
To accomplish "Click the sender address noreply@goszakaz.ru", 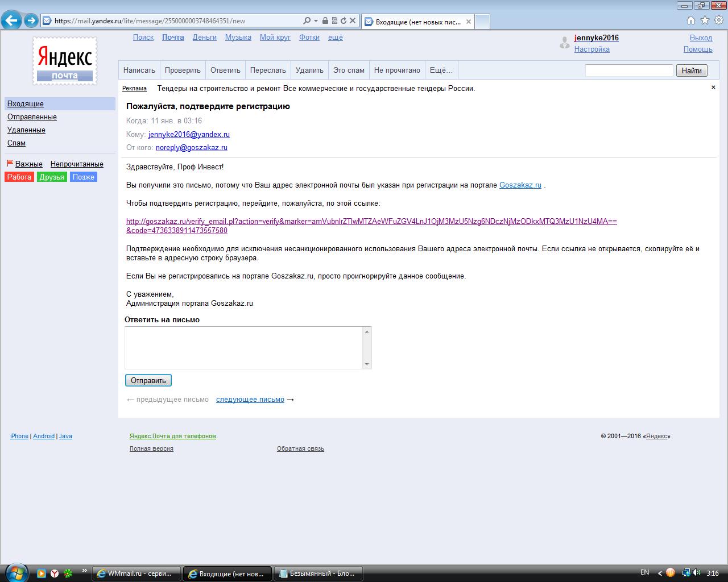I will (x=192, y=148).
